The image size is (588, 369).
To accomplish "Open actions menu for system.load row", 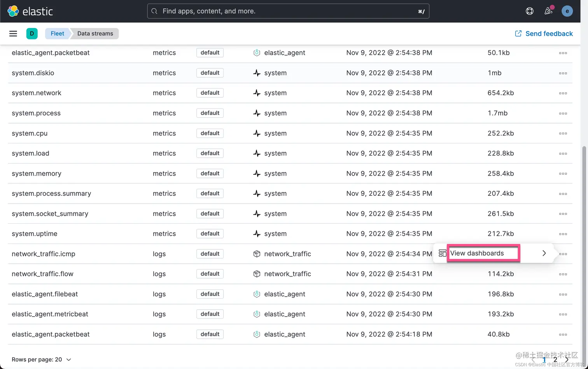I will tap(563, 154).
